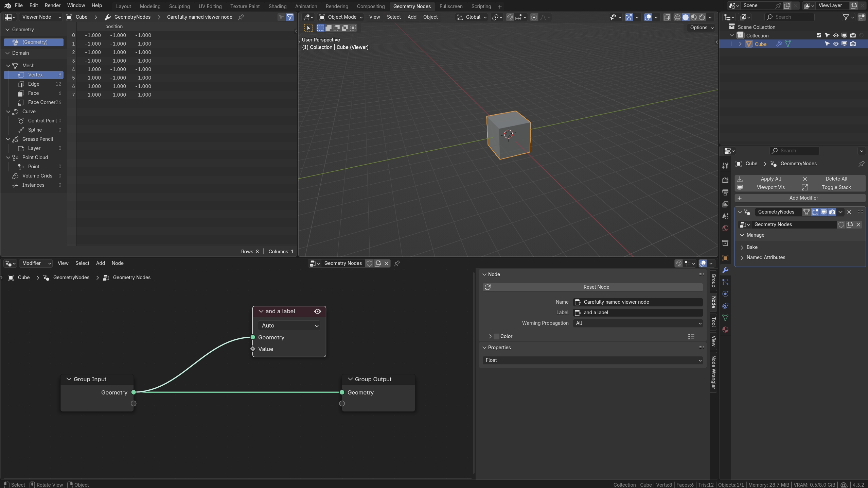Toggle Collection exclude checkbox in outliner
The image size is (868, 488).
819,35
